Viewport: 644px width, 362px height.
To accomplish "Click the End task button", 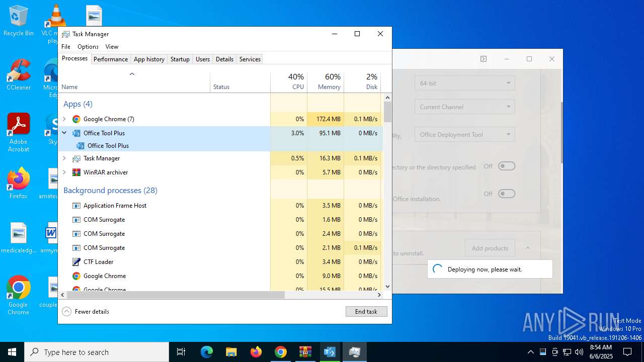I will [366, 312].
